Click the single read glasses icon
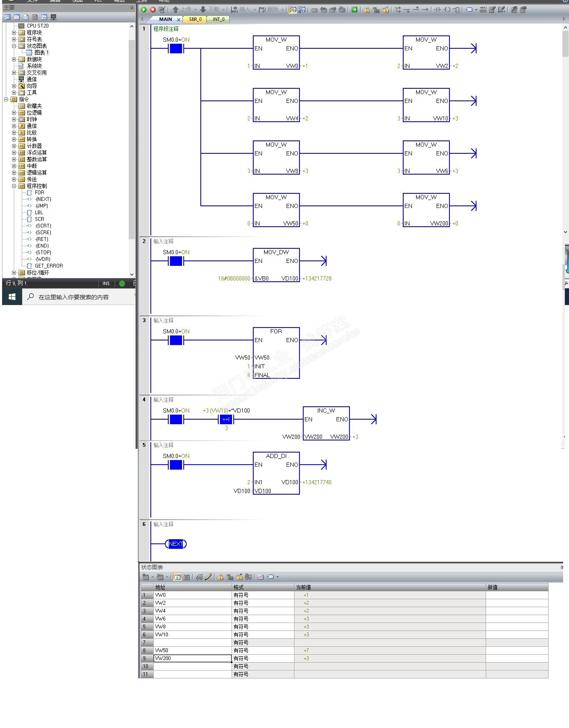This screenshot has width=569, height=728. [x=199, y=577]
